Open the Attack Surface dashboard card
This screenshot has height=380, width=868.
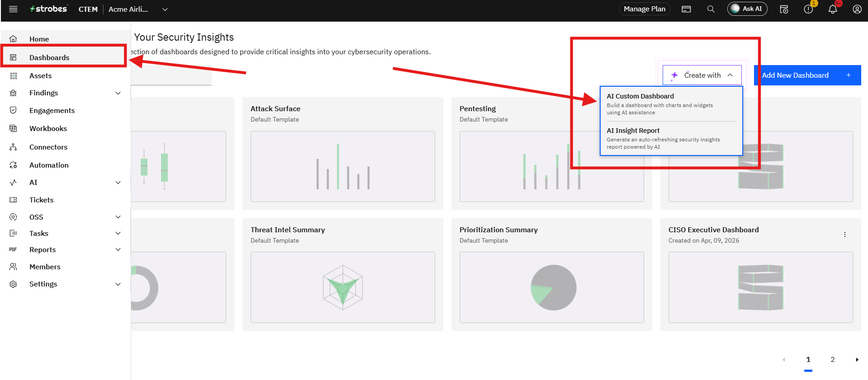tap(343, 154)
